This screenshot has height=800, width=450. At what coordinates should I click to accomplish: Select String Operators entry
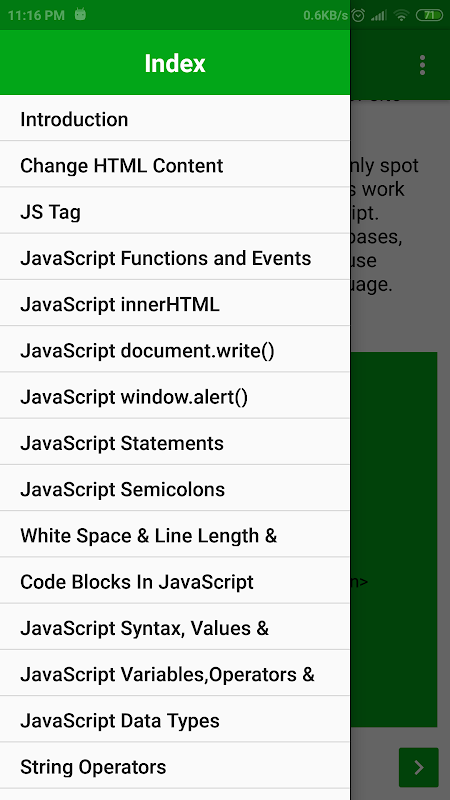click(x=175, y=767)
